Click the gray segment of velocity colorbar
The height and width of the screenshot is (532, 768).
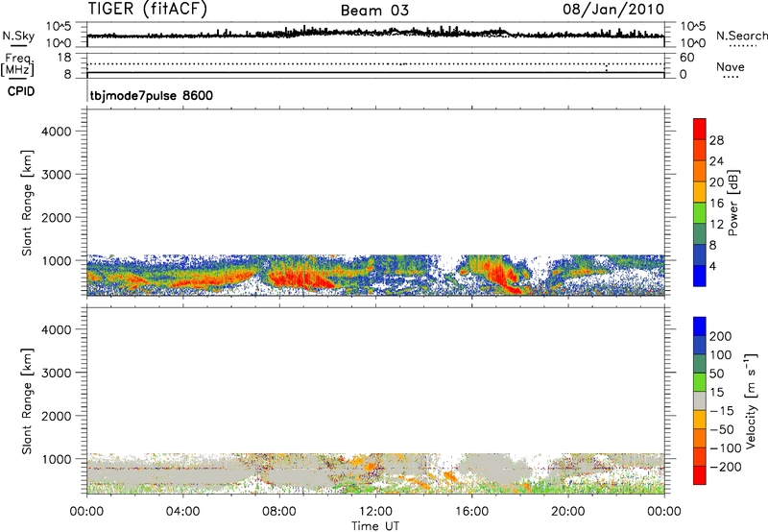coord(700,400)
